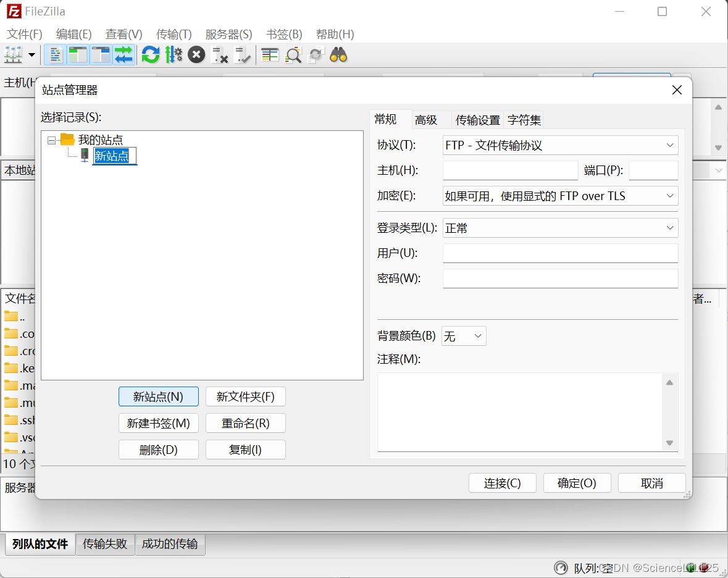Click message log scroll up arrow in main window
This screenshot has width=728, height=578.
[718, 107]
